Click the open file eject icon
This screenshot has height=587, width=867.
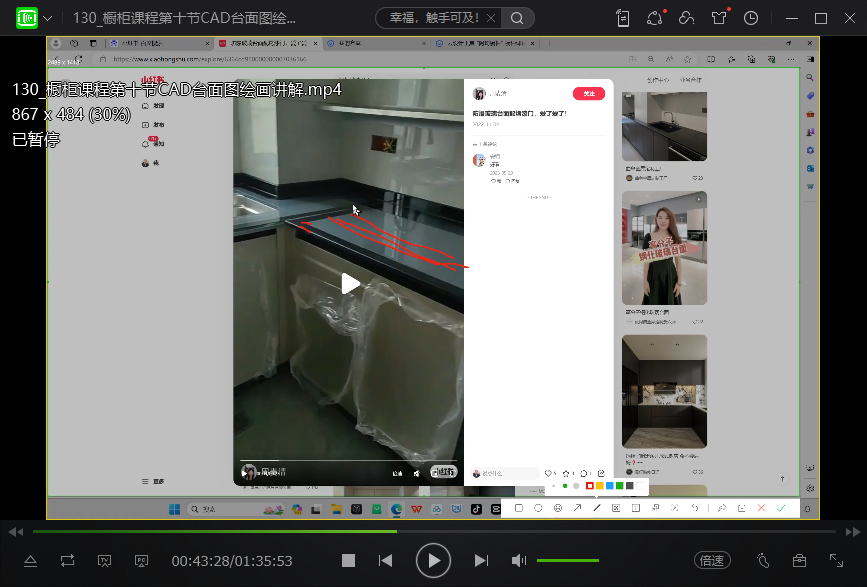click(x=30, y=561)
